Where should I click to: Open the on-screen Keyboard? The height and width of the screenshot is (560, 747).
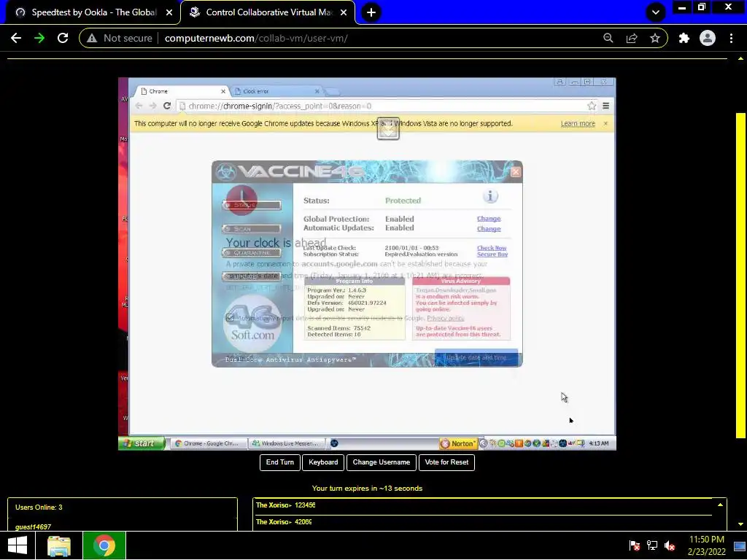coord(323,462)
